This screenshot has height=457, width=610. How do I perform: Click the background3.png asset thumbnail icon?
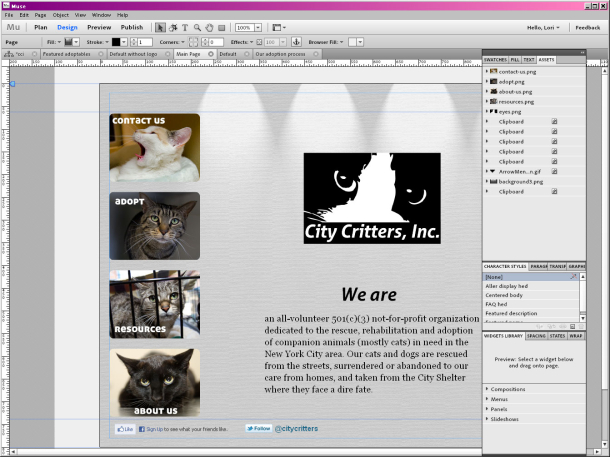(x=493, y=182)
